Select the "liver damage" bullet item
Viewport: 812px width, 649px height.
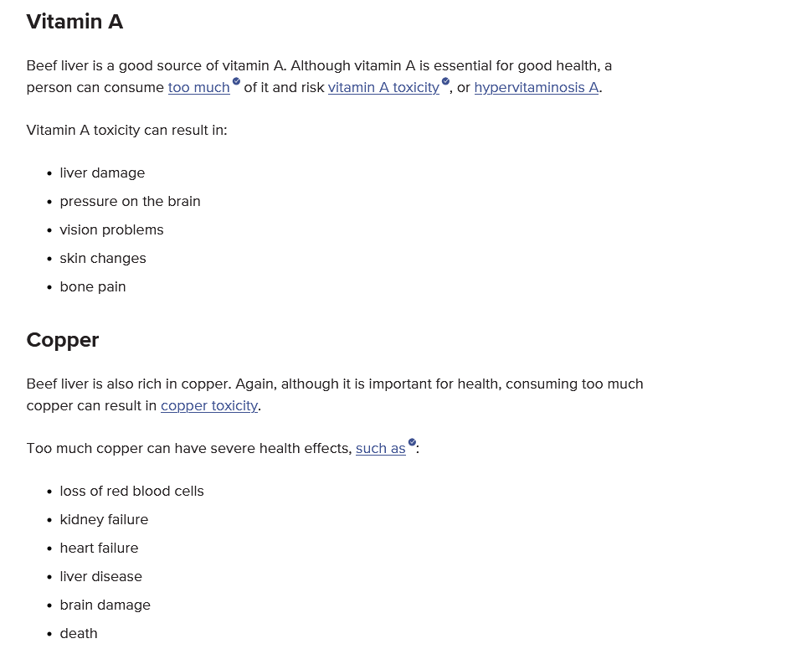(x=102, y=173)
